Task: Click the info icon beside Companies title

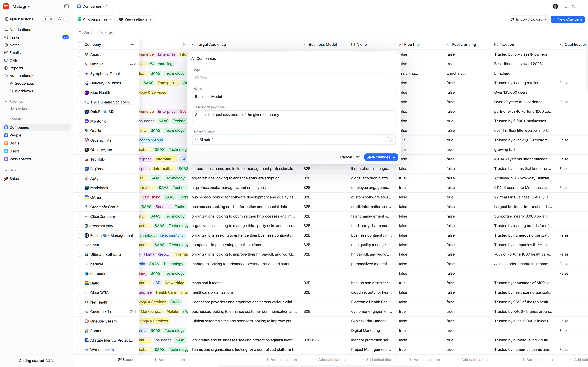Action: pos(105,6)
